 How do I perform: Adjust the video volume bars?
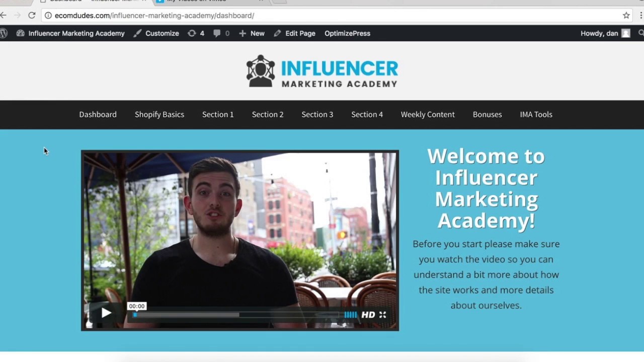click(351, 315)
